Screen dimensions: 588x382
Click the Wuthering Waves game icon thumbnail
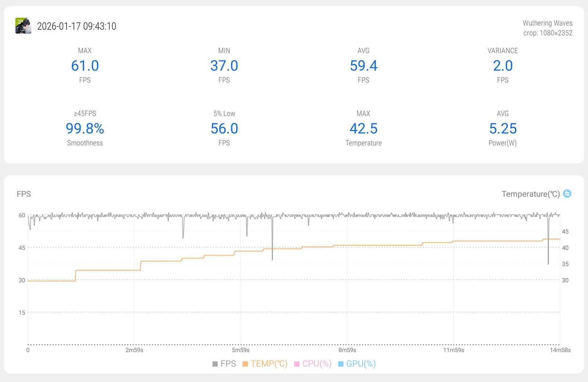coord(23,26)
